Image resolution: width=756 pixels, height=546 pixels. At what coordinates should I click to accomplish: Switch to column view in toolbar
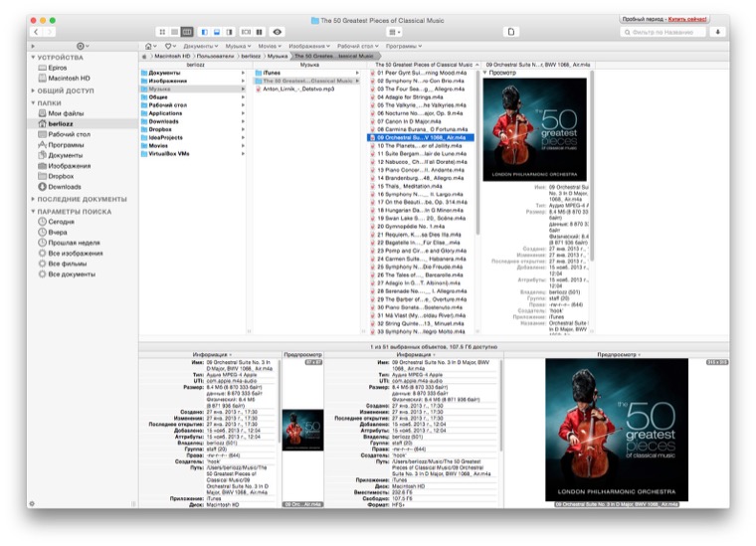tap(186, 32)
